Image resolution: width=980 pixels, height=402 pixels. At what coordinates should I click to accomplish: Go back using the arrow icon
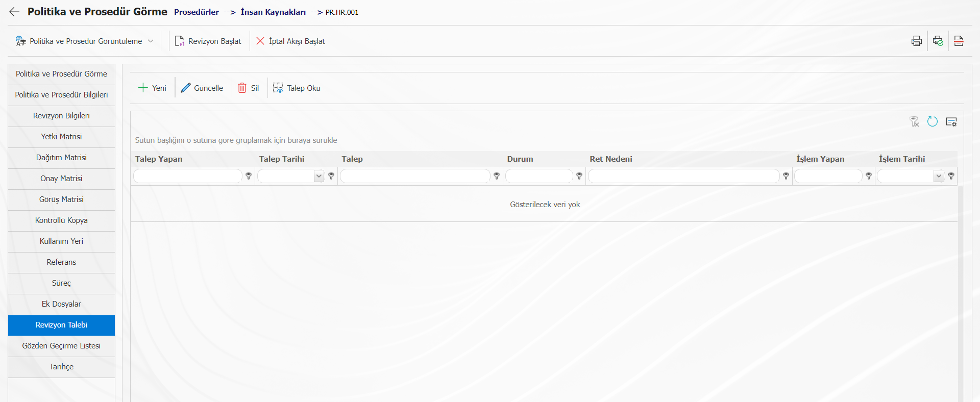tap(14, 12)
